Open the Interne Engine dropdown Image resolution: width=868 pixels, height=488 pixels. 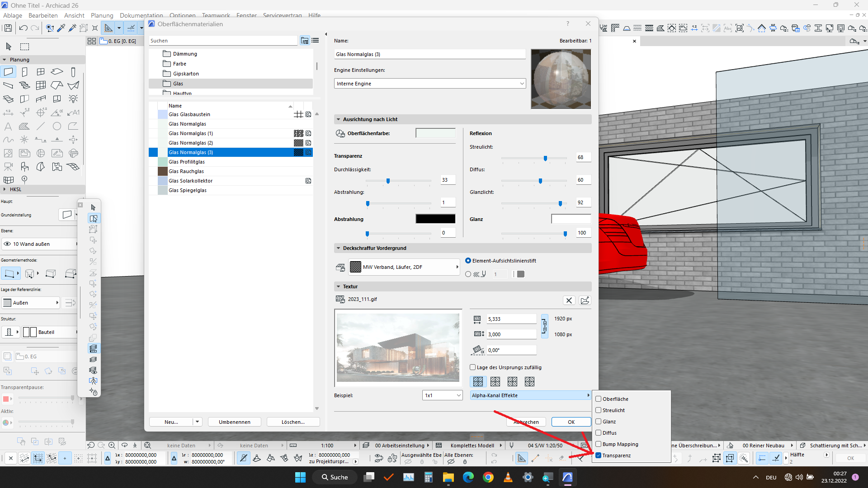click(430, 84)
